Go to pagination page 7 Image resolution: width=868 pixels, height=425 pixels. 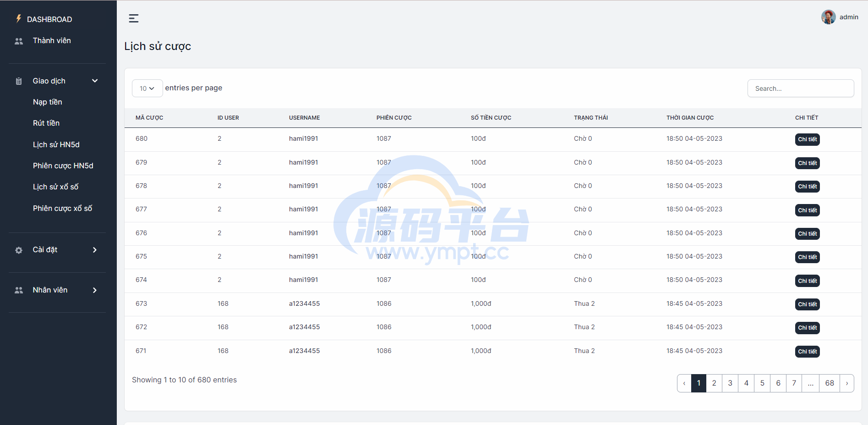[794, 383]
